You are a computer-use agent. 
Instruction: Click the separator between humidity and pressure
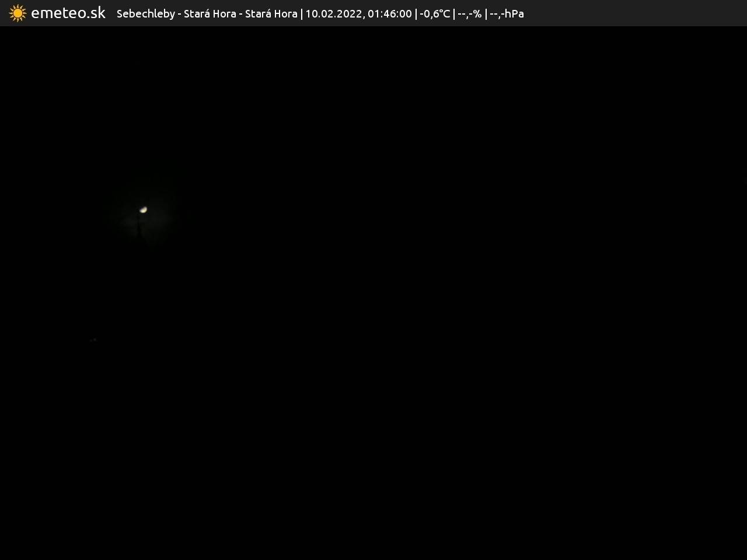click(486, 13)
